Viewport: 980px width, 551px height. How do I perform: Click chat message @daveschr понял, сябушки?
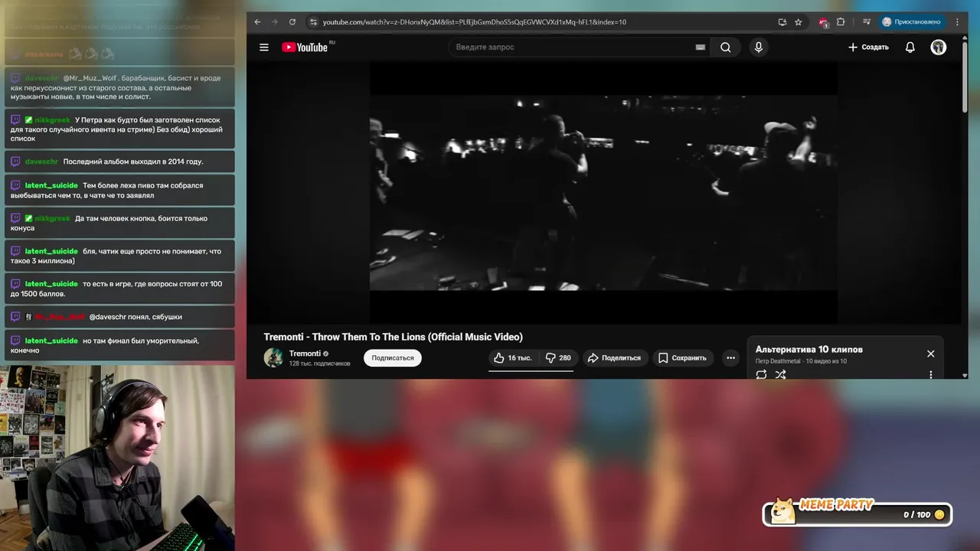click(136, 317)
